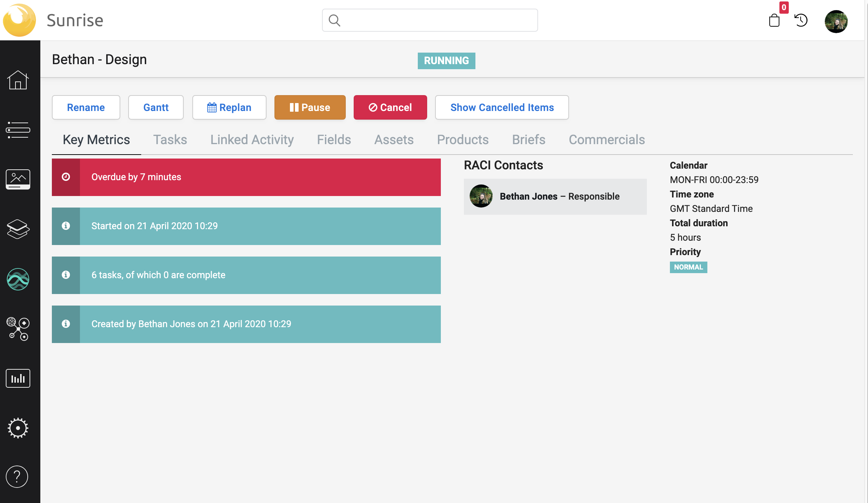868x503 pixels.
Task: Open the bar chart reports icon
Action: 18,378
